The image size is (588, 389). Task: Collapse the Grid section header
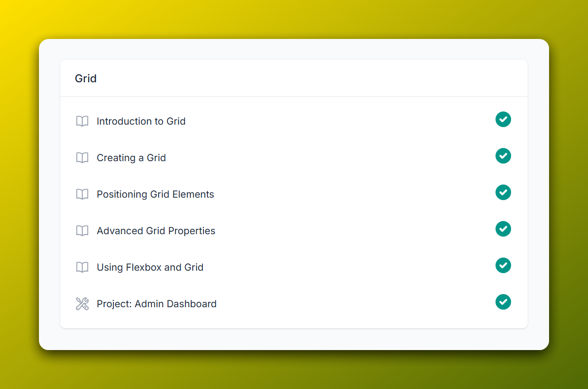(86, 78)
